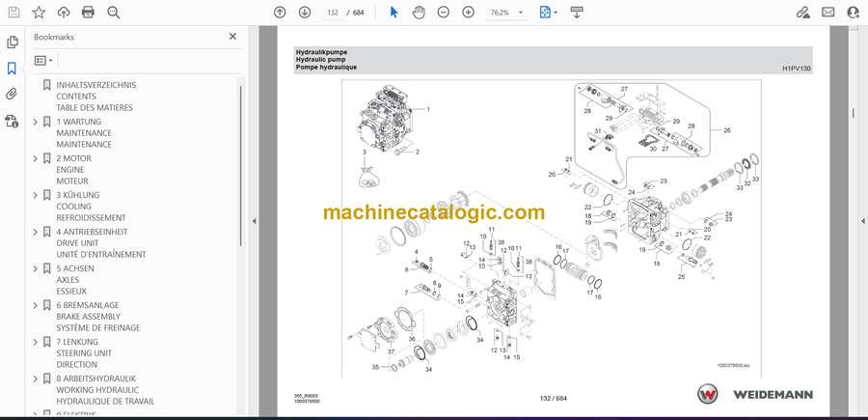Select the 2 MOTOR bookmark entry
This screenshot has height=420, width=868.
tap(73, 170)
